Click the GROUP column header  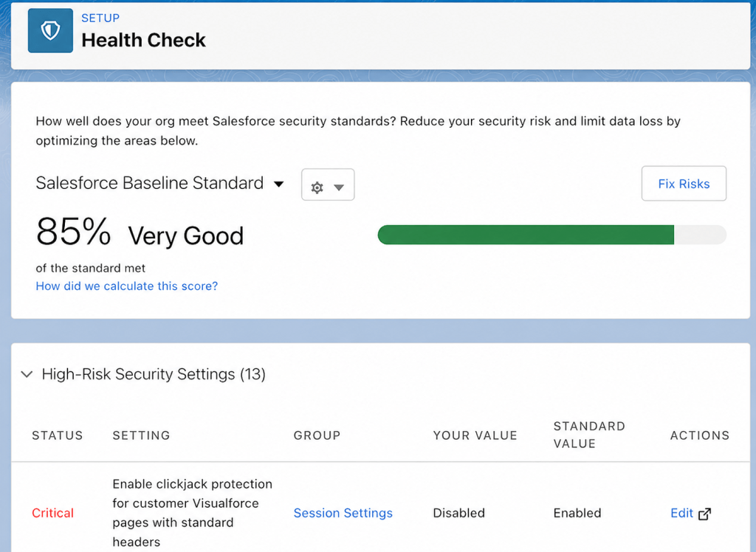click(x=317, y=435)
